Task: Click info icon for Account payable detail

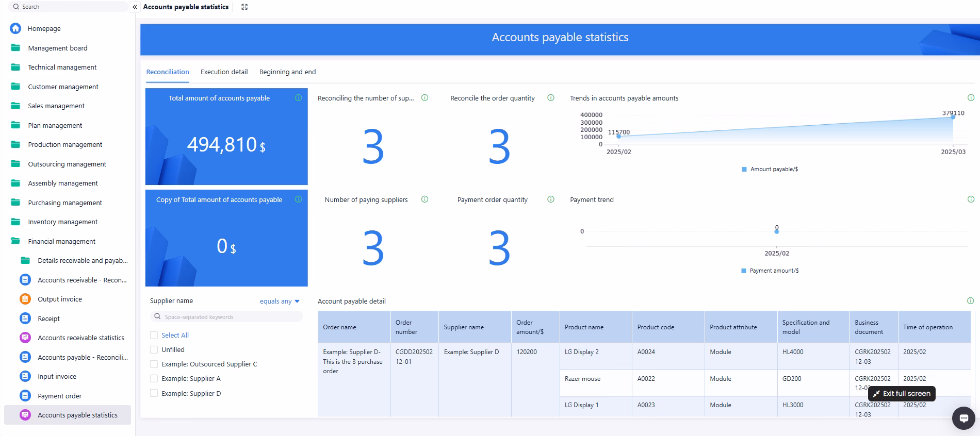Action: (x=970, y=301)
